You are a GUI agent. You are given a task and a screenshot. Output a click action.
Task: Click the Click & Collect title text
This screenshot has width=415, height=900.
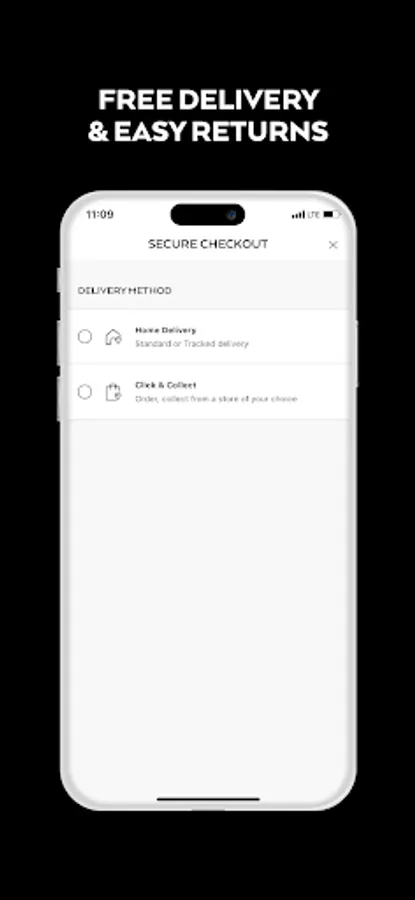[x=165, y=385]
